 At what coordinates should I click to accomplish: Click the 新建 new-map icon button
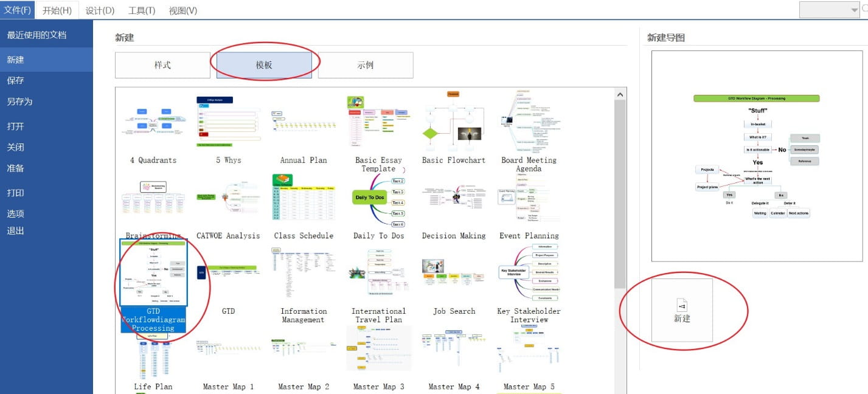[x=682, y=310]
